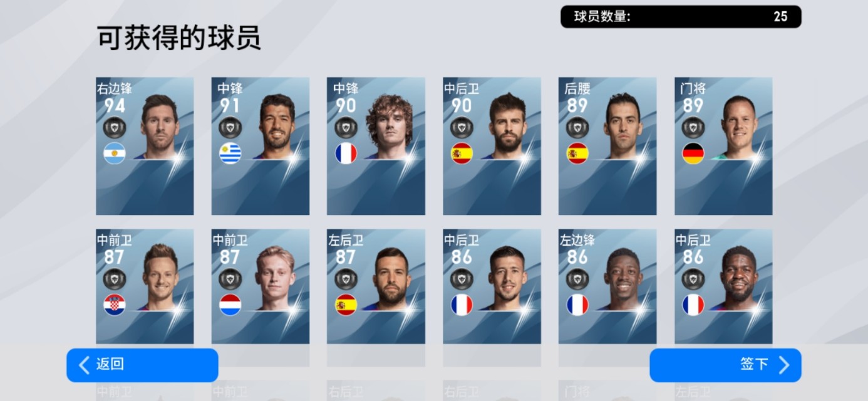Open the 中前卫 87 blond player card
This screenshot has width=868, height=401.
[x=260, y=286]
